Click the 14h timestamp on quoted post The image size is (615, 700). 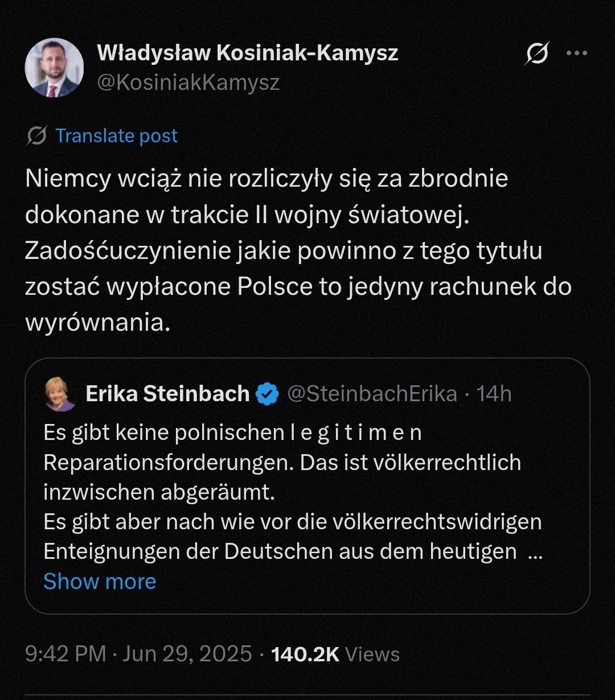(494, 394)
